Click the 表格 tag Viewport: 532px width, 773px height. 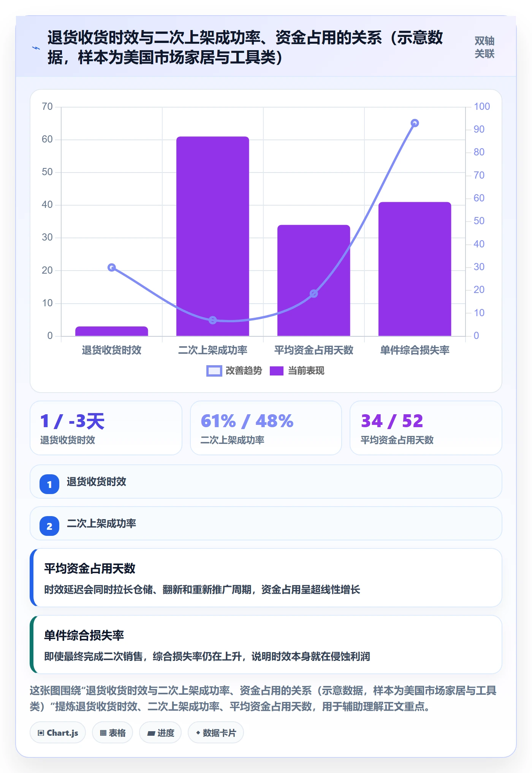click(x=112, y=733)
